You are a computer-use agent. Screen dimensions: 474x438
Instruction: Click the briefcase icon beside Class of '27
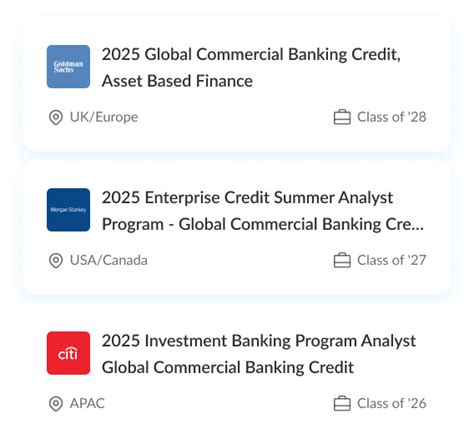342,260
